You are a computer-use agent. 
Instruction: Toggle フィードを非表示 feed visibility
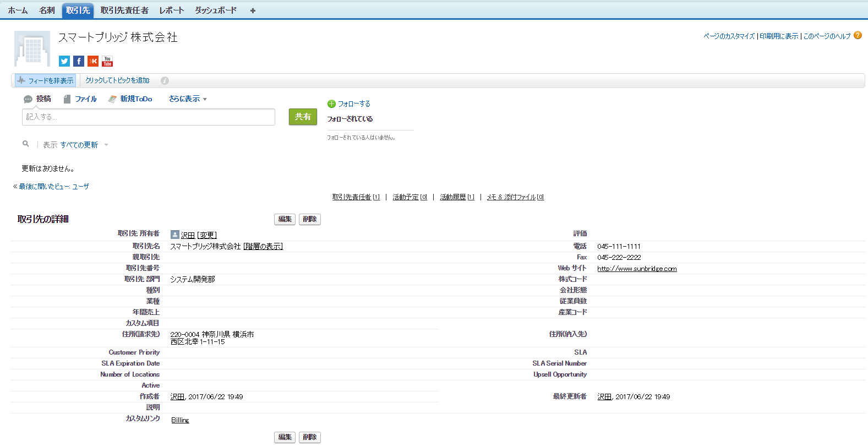point(45,80)
